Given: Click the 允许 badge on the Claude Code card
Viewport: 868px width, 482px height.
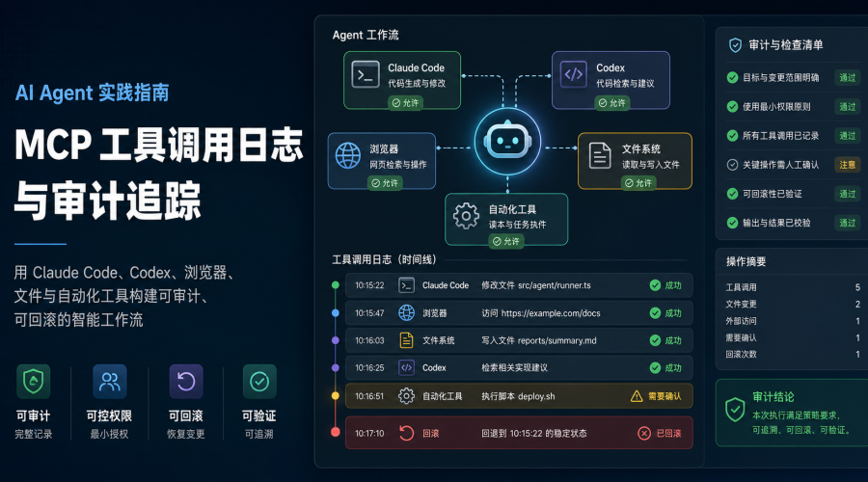Looking at the screenshot, I should pos(405,103).
